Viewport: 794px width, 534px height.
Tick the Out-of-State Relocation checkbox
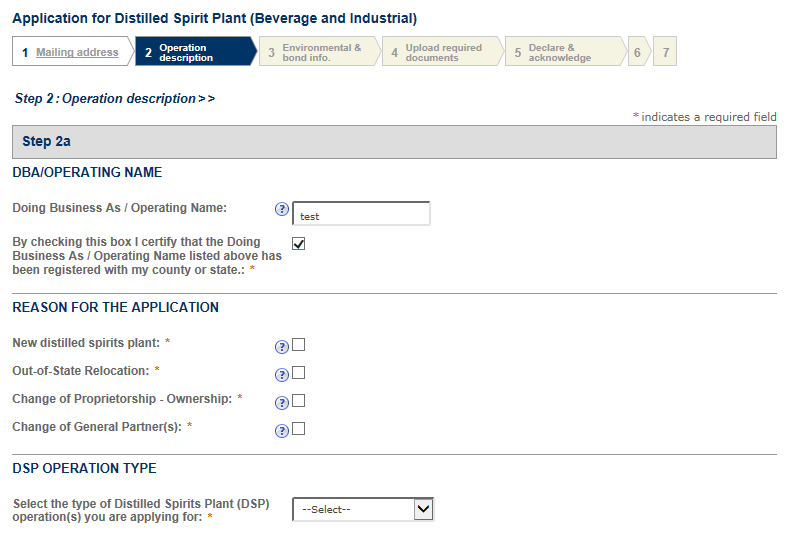[298, 373]
